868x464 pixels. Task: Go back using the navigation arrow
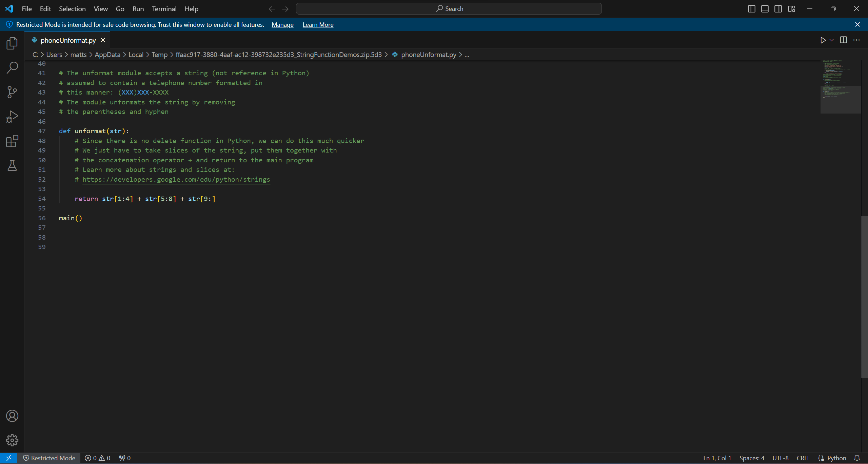(272, 9)
